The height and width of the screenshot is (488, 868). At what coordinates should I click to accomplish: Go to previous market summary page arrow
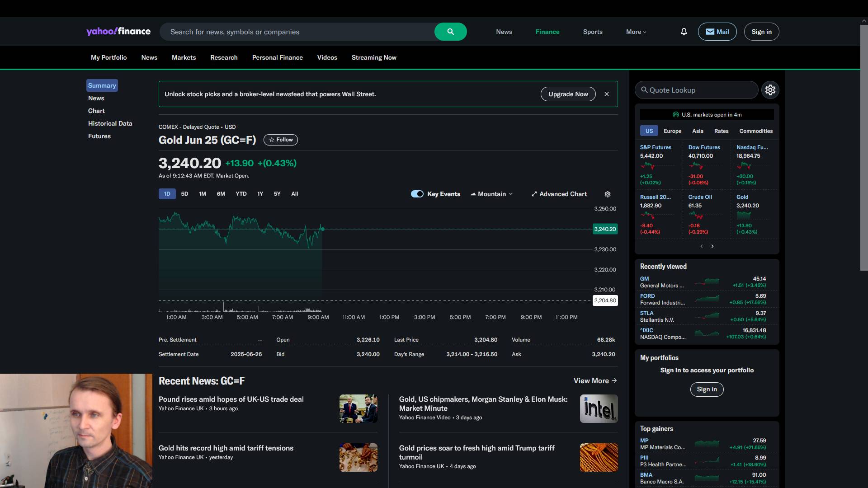[x=702, y=246]
